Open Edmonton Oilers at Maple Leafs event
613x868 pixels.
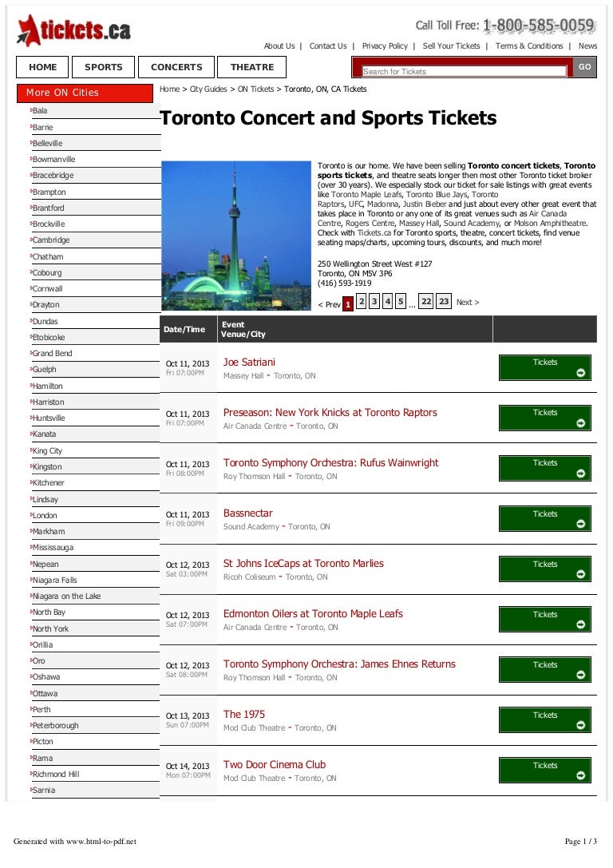(x=313, y=614)
